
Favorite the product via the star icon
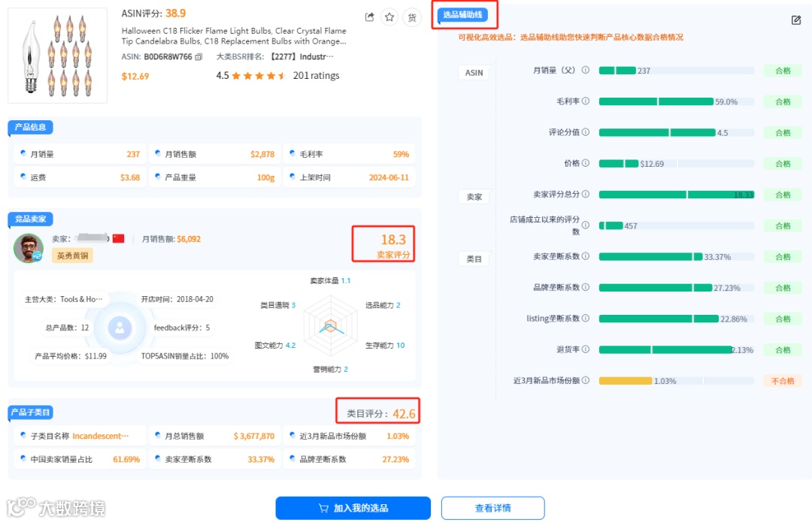(x=390, y=17)
